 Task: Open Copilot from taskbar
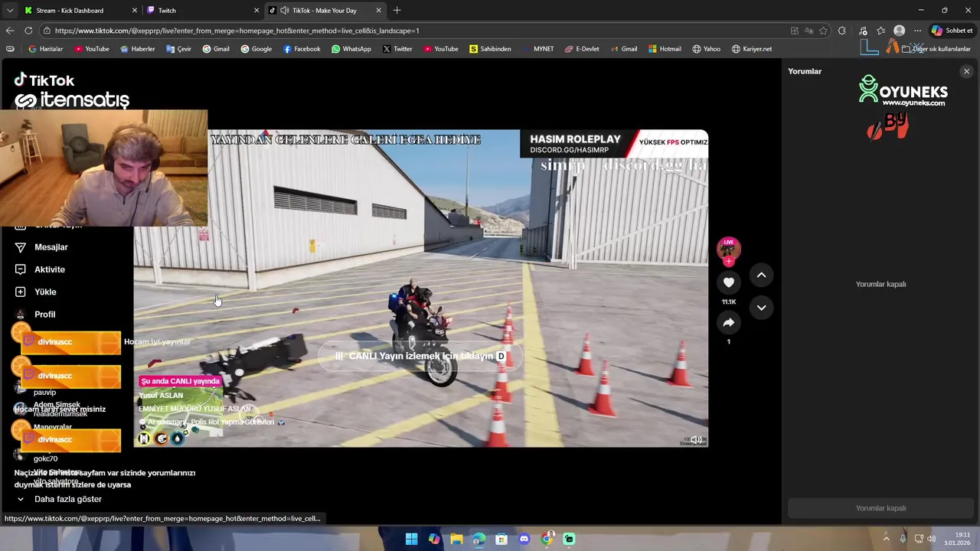click(x=434, y=539)
